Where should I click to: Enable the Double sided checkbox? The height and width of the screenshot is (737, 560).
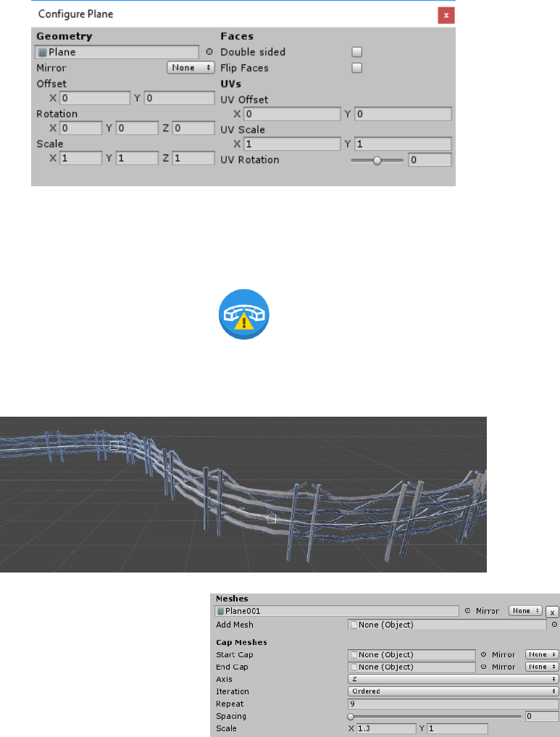click(357, 52)
